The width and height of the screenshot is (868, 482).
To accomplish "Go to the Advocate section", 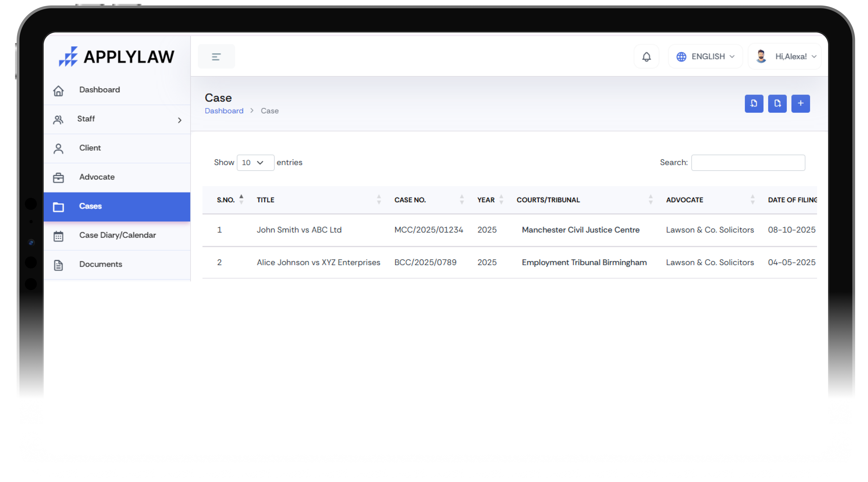I will click(x=97, y=177).
